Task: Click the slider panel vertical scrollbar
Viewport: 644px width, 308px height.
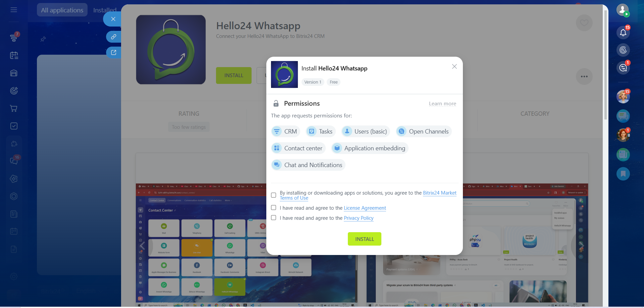Action: pos(605,65)
